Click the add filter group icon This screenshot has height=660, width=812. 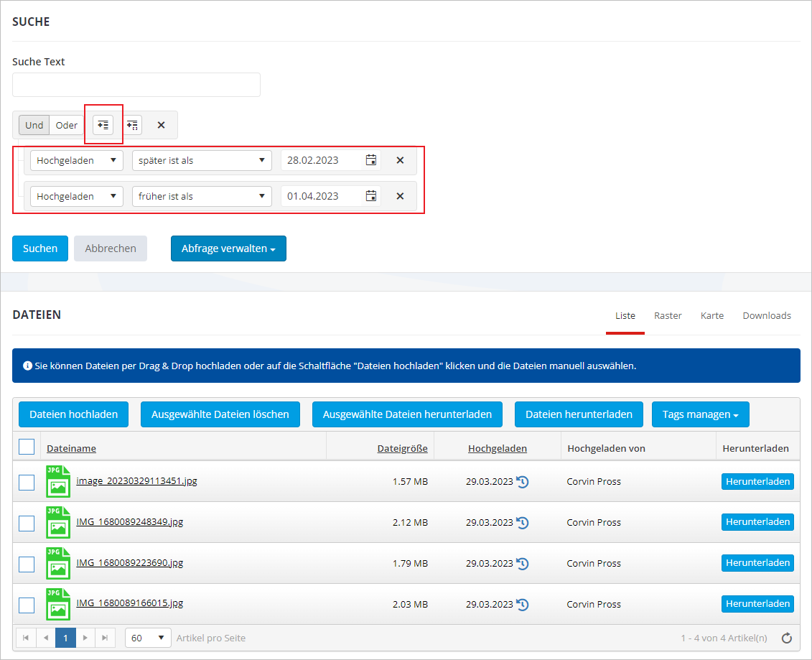(132, 125)
